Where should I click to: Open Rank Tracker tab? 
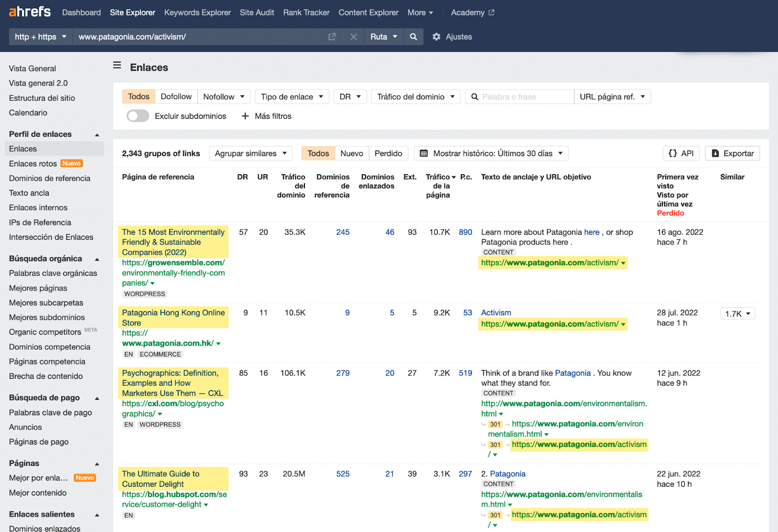306,12
